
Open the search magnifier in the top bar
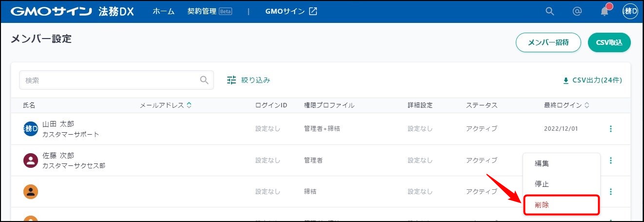550,12
